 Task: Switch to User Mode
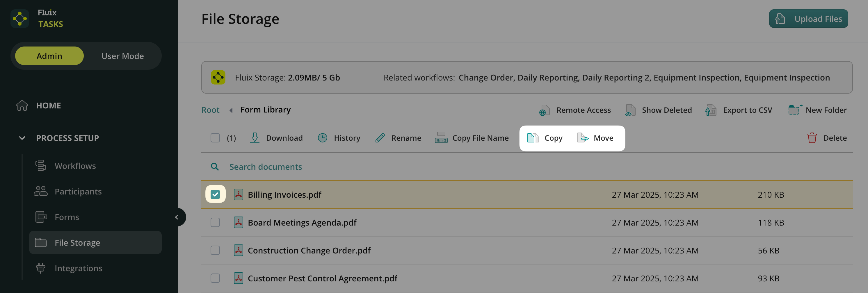tap(122, 56)
